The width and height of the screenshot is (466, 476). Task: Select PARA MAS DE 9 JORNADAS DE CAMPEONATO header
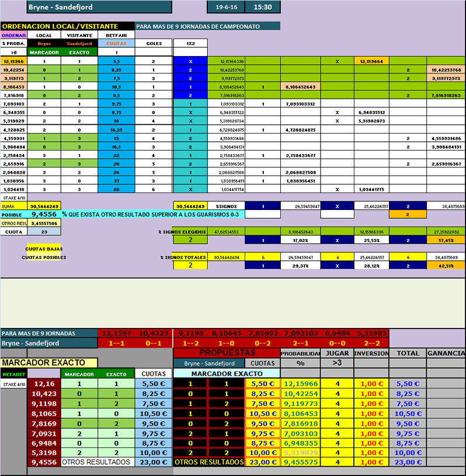[208, 26]
